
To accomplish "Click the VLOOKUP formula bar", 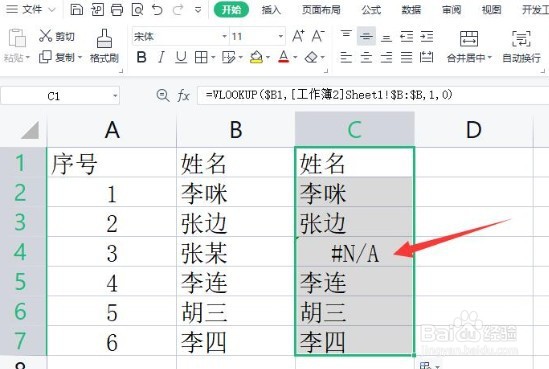I will [x=373, y=95].
